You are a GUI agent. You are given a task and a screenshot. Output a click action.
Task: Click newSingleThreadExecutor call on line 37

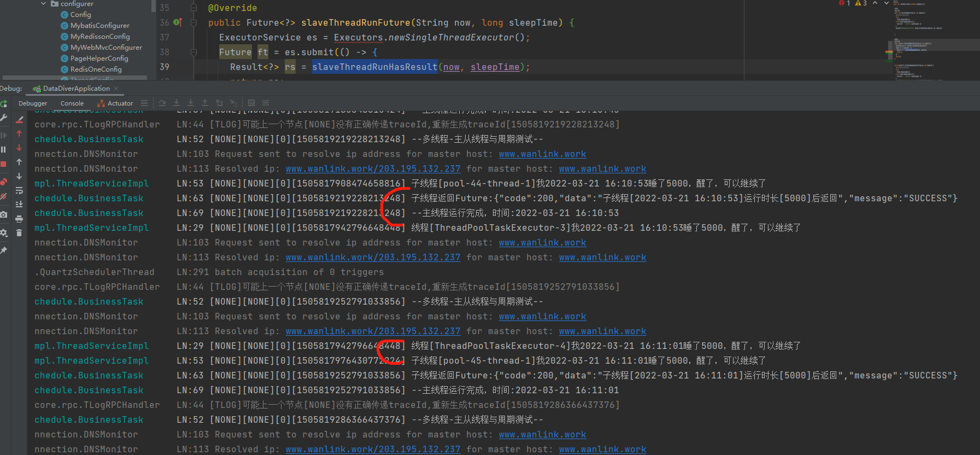point(451,37)
